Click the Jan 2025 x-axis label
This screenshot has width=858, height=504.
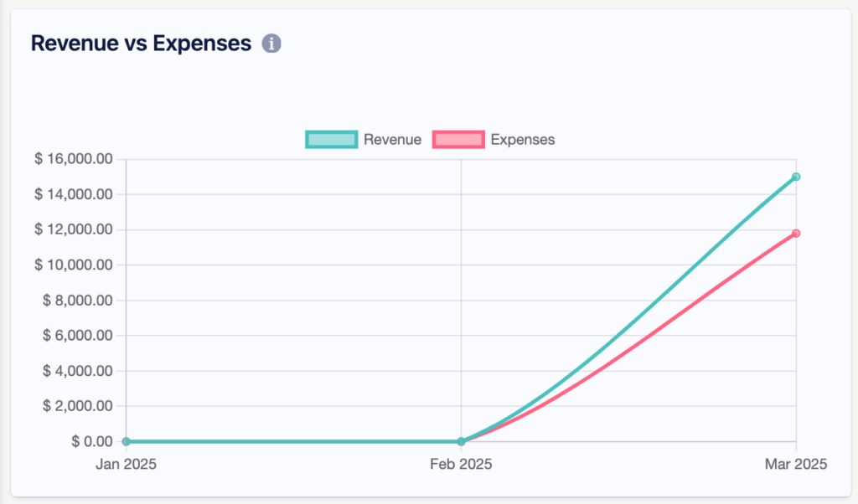click(126, 465)
